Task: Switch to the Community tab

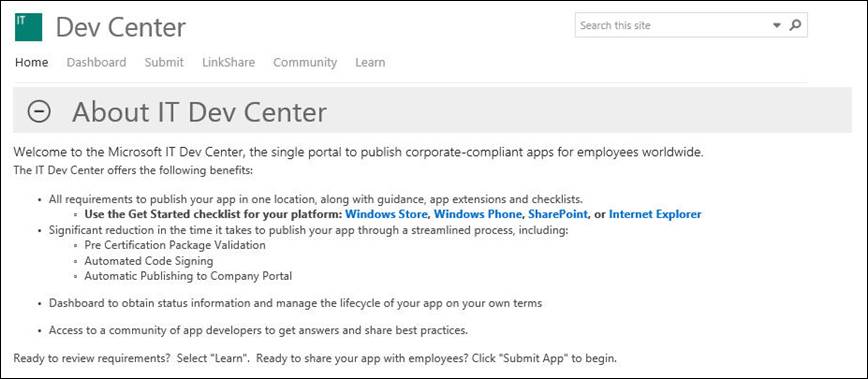Action: pos(305,63)
